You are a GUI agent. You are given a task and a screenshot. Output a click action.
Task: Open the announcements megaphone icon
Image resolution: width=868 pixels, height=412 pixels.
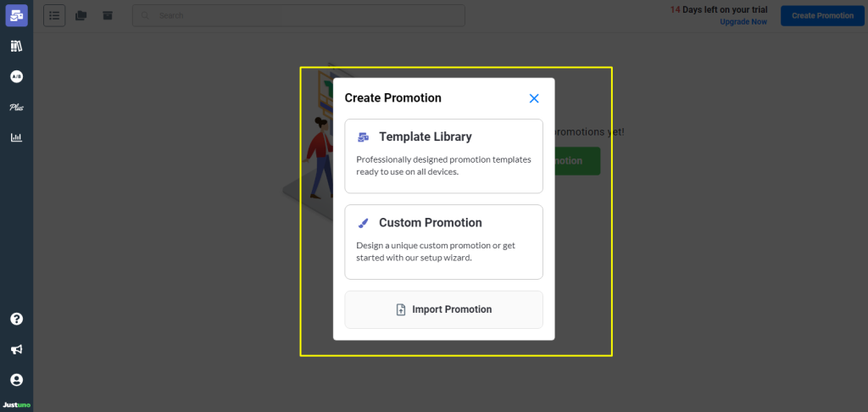tap(17, 349)
